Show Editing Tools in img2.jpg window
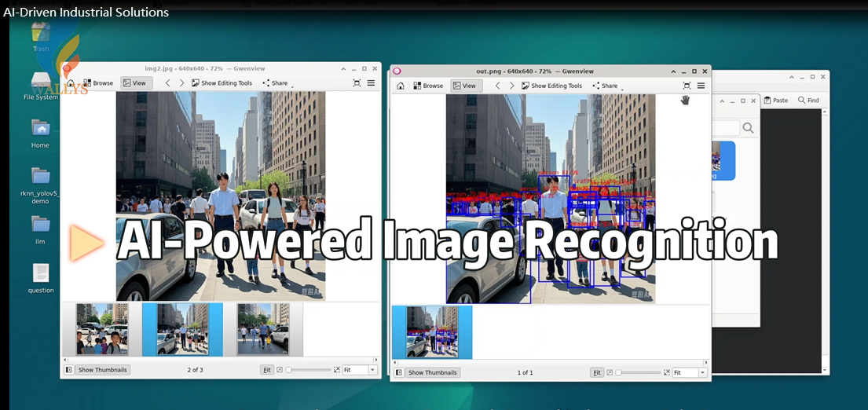Viewport: 868px width, 410px height. point(222,83)
